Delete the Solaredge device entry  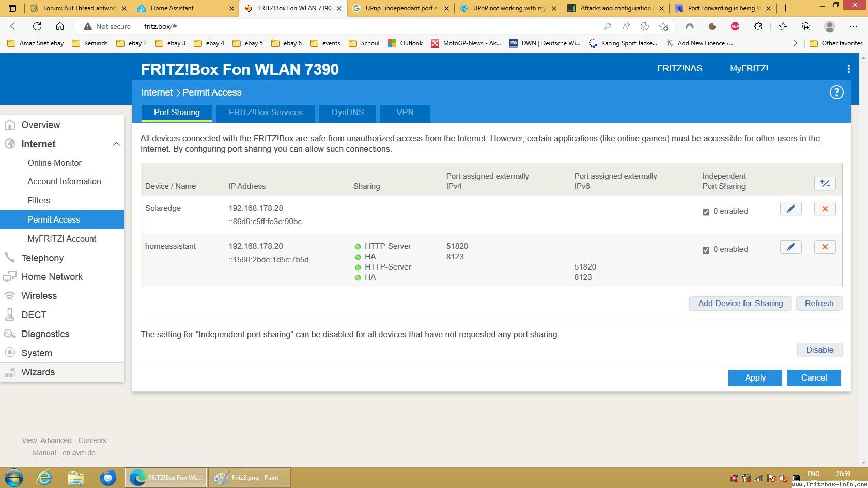pyautogui.click(x=825, y=209)
